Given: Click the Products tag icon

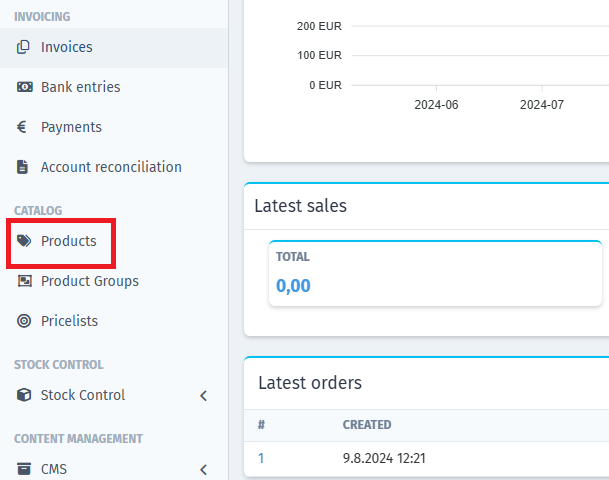Looking at the screenshot, I should [x=24, y=241].
